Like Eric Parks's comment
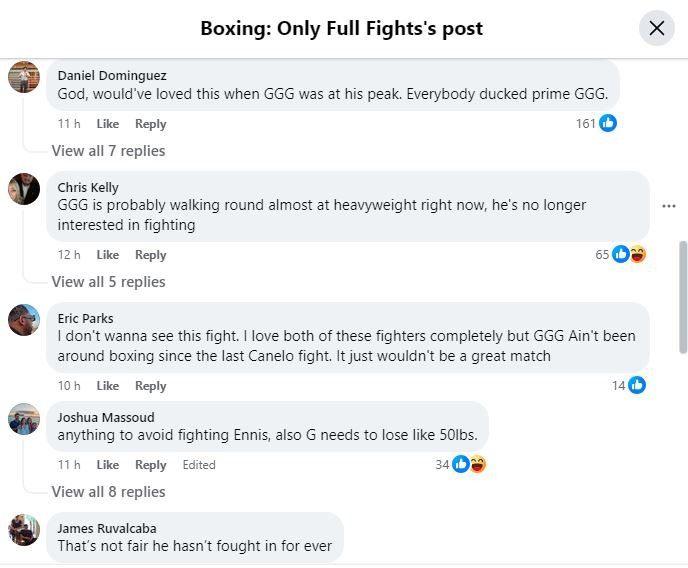The height and width of the screenshot is (568, 688). click(x=107, y=386)
